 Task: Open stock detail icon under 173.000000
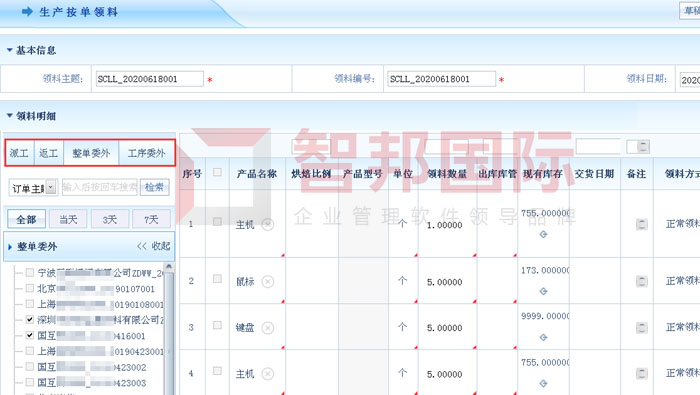click(x=543, y=291)
